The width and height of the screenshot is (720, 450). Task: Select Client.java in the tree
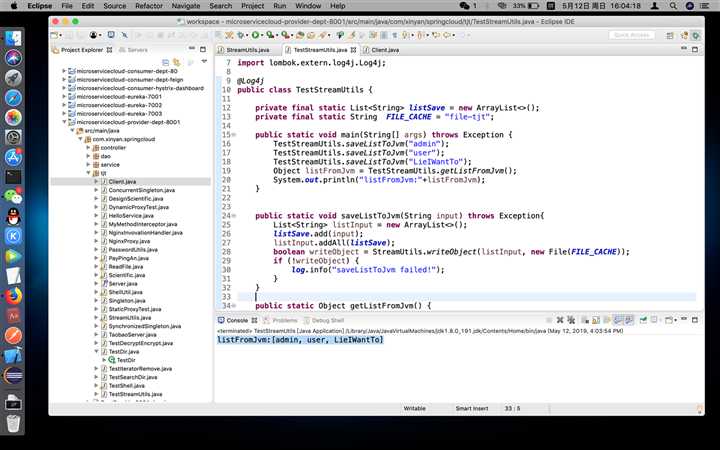tap(122, 181)
